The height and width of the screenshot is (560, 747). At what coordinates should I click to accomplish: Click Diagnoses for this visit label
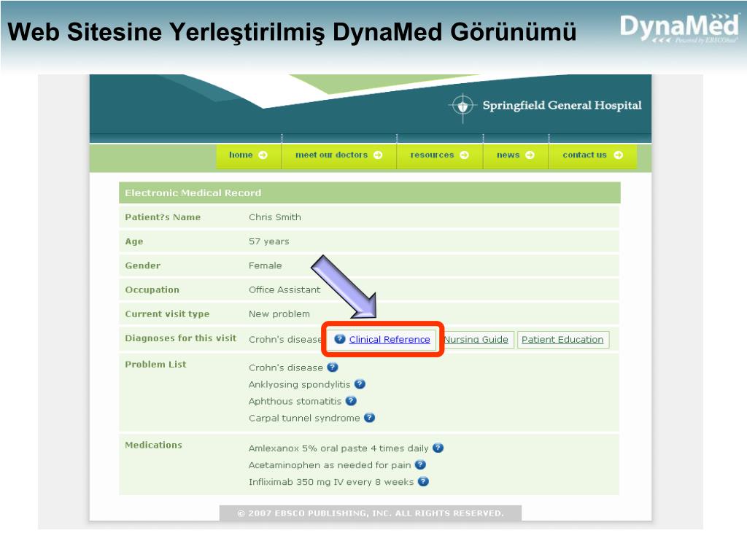point(181,338)
